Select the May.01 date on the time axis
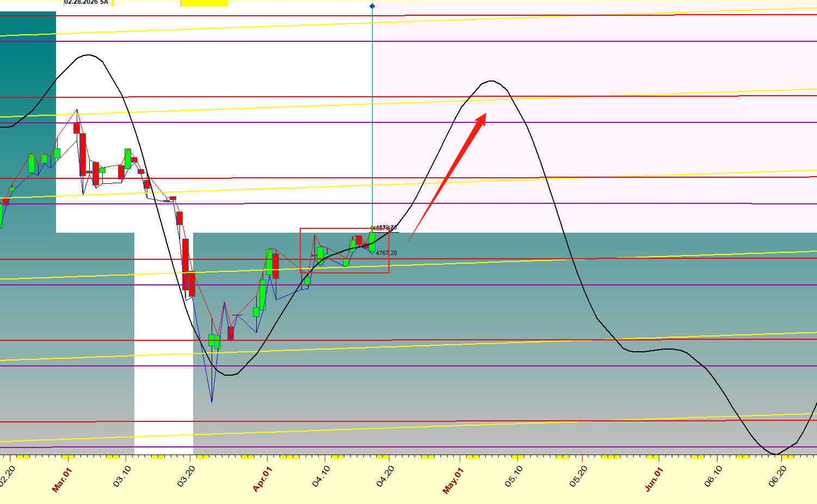 point(453,481)
